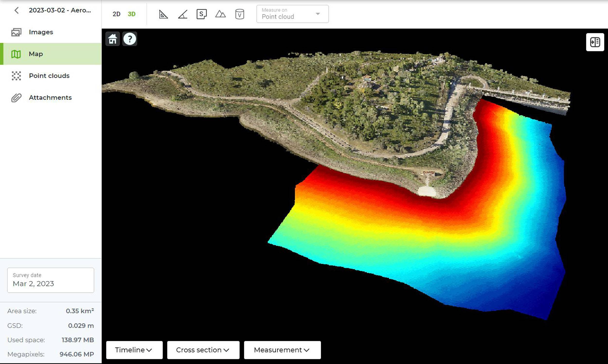Select the slope angle measurement tool
The width and height of the screenshot is (608, 364).
click(x=182, y=14)
